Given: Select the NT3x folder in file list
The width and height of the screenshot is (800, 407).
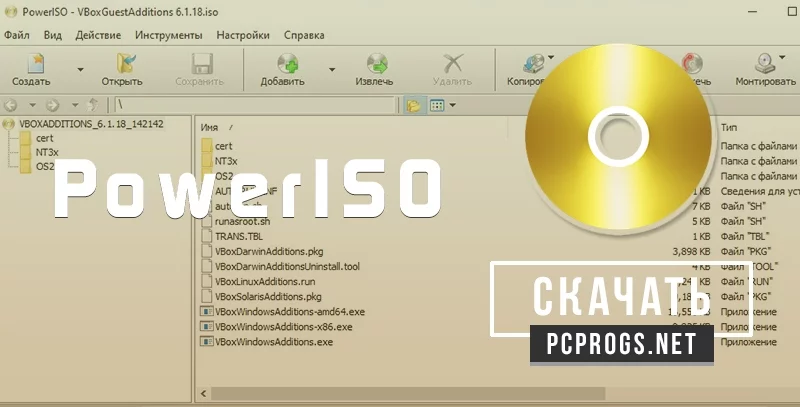Looking at the screenshot, I should pos(226,161).
